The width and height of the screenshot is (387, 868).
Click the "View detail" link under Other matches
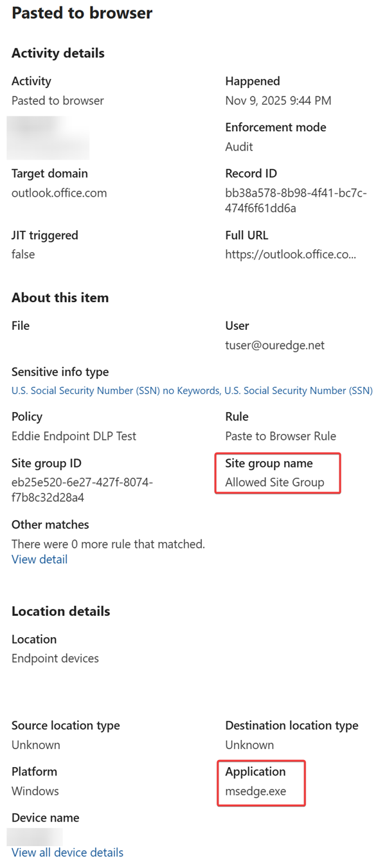coord(39,559)
